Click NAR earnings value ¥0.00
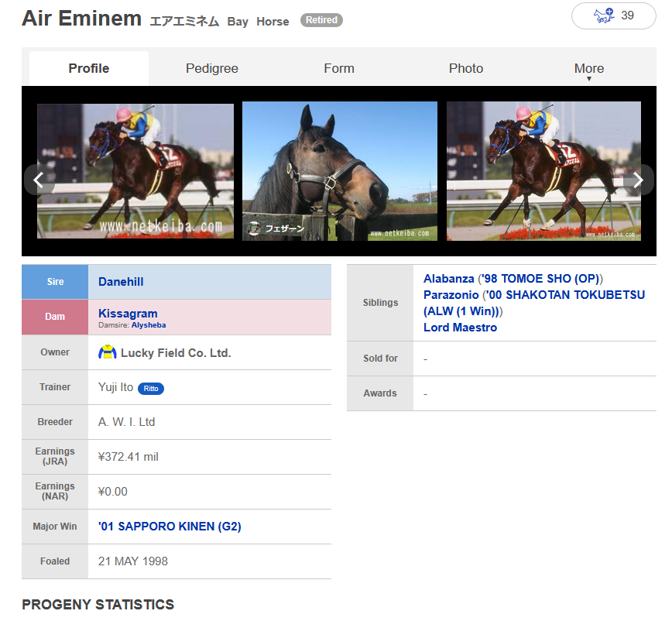The height and width of the screenshot is (628, 672). coord(113,492)
